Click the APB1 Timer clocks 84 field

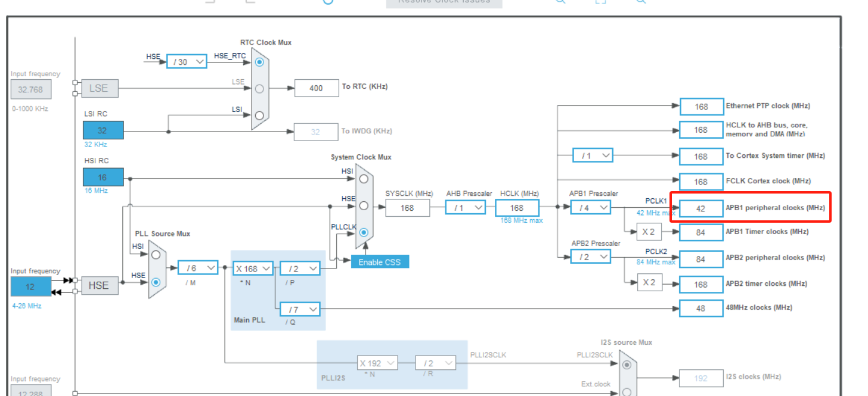702,232
